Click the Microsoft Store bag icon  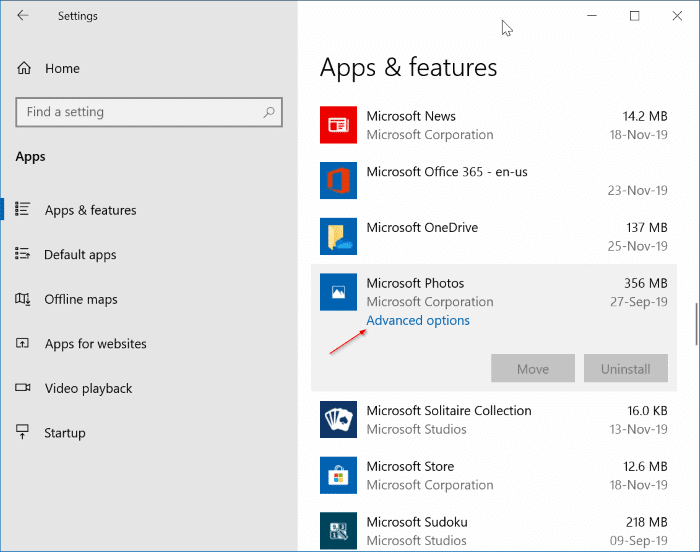(338, 475)
